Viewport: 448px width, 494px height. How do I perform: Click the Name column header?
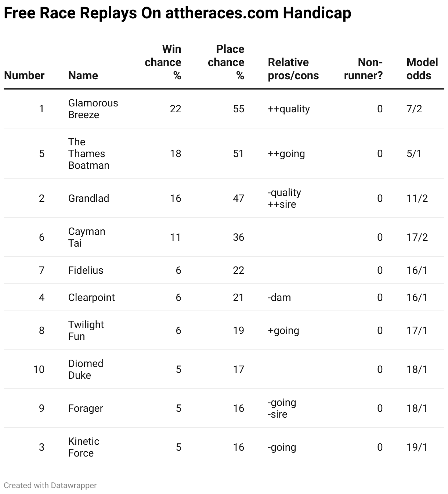83,75
